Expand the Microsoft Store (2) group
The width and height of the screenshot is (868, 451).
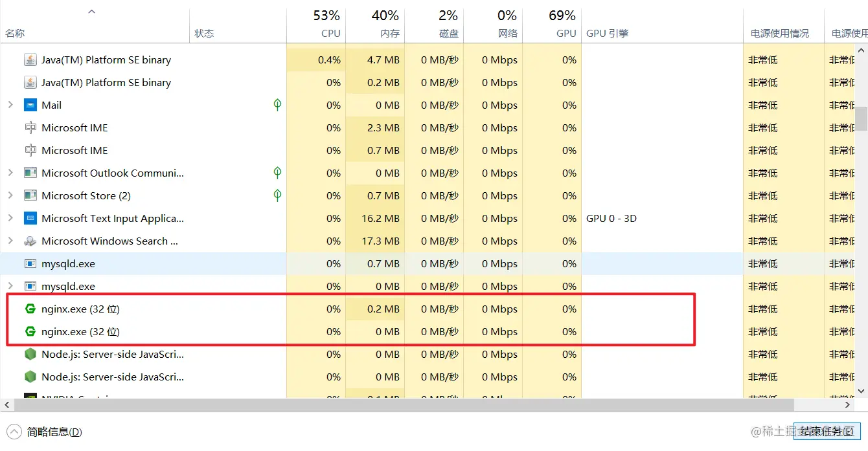pos(10,195)
